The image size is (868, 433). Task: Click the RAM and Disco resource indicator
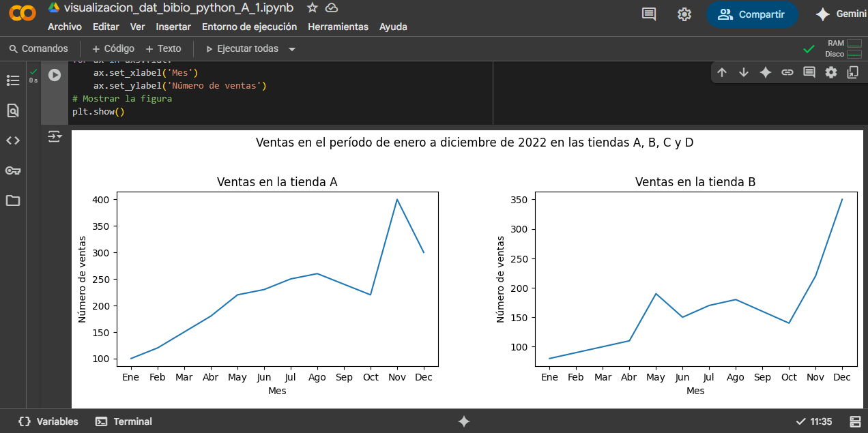click(x=843, y=48)
